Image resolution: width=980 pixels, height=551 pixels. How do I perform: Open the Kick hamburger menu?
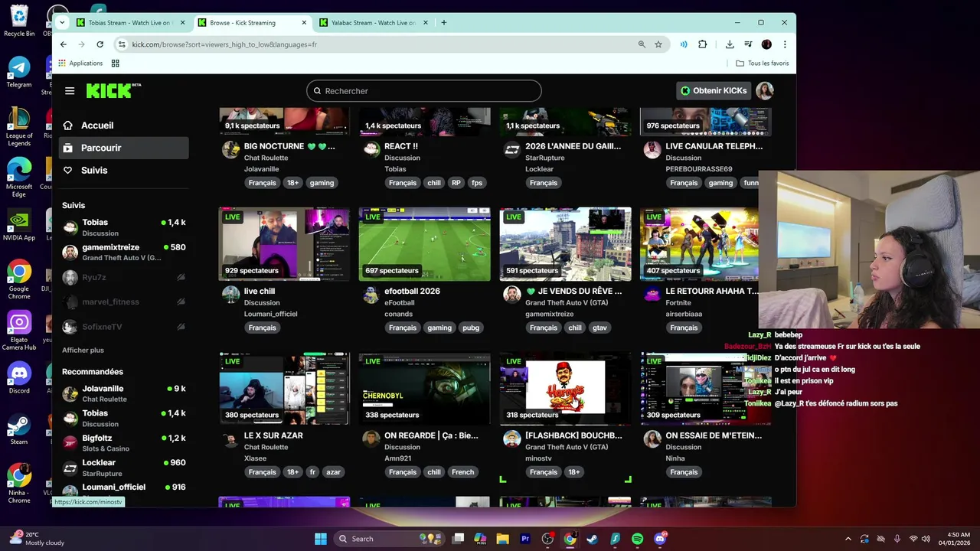[x=70, y=90]
